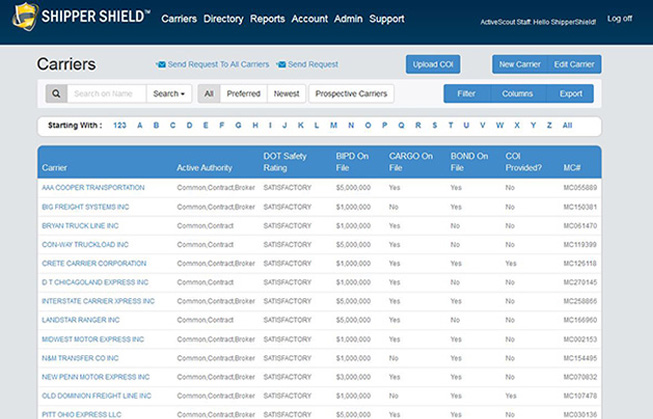Click inside the Search on Name field

(106, 94)
